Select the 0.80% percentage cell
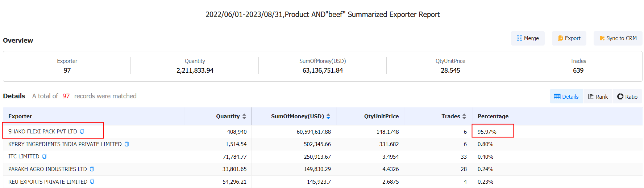The width and height of the screenshot is (644, 188). [x=485, y=144]
